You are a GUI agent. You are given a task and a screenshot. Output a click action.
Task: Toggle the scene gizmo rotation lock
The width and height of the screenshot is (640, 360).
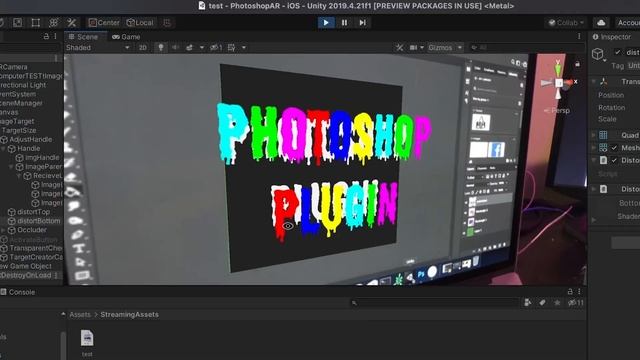(x=577, y=64)
